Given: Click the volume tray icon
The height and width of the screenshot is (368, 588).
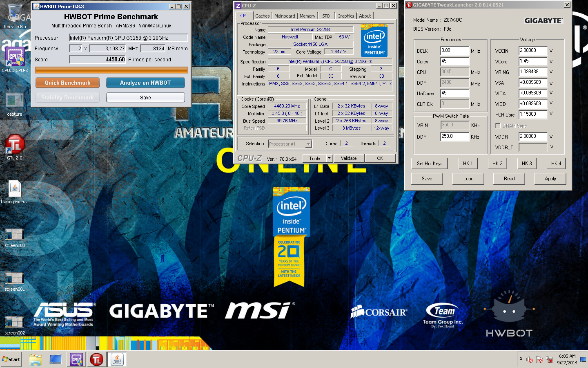Looking at the screenshot, I should point(530,360).
